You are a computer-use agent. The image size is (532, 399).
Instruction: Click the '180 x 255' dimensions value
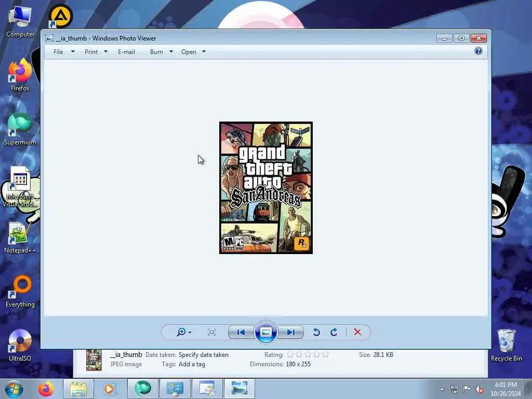(298, 364)
